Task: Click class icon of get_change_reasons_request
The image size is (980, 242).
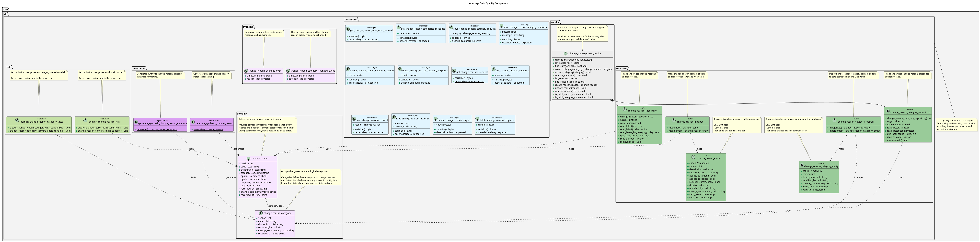Action: 454,71
